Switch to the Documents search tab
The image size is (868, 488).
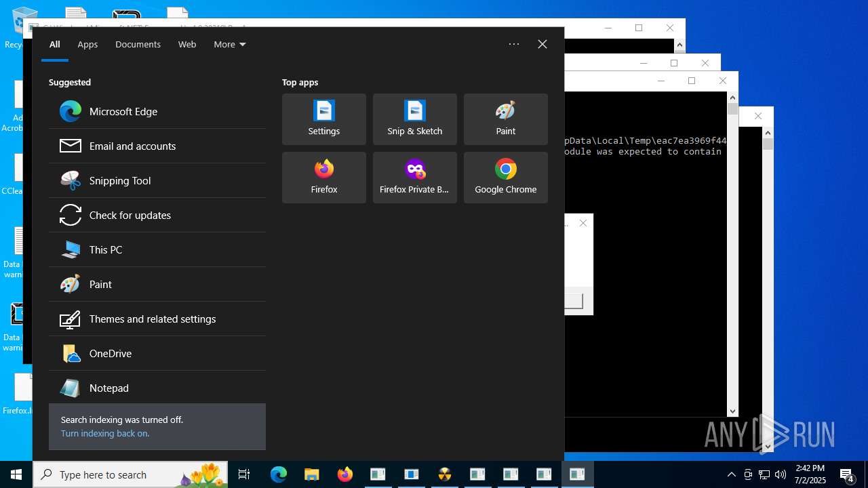(x=138, y=44)
